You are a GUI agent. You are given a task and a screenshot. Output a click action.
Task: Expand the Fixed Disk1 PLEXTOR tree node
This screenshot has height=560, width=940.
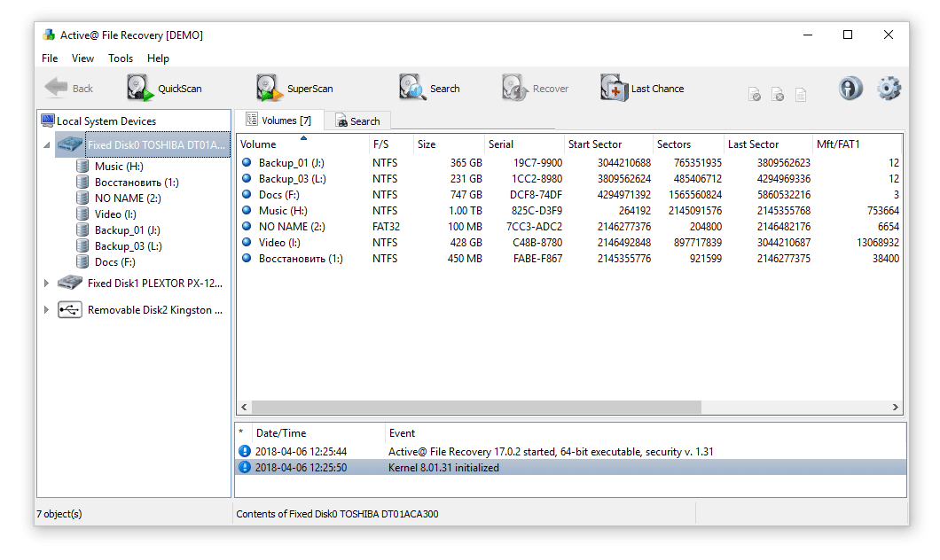[x=46, y=283]
